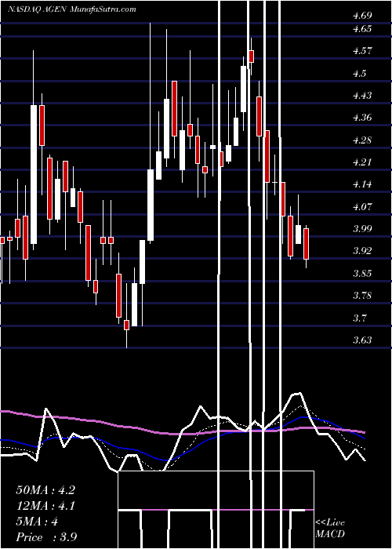Click the 50MA : 4.2 readout
Image resolution: width=392 pixels, height=549 pixels.
pos(45,490)
